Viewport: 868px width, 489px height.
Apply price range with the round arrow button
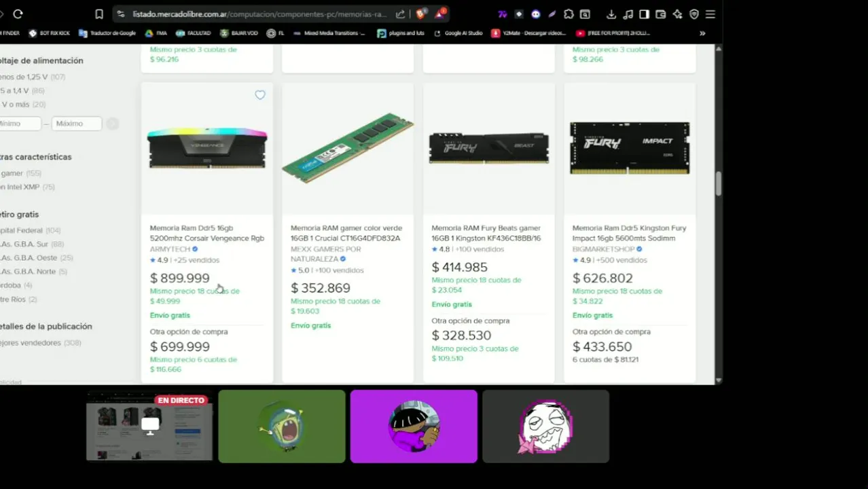tap(112, 124)
